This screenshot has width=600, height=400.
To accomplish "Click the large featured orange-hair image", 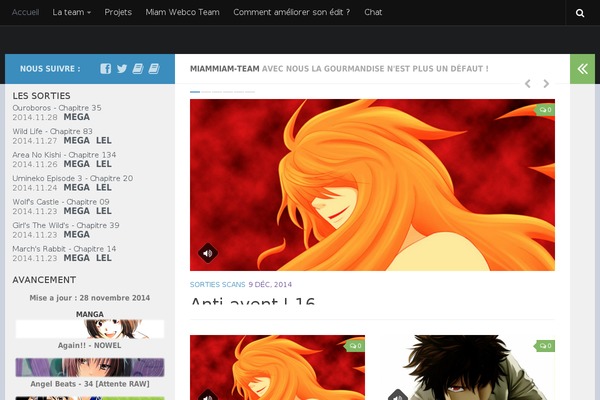I will point(372,185).
